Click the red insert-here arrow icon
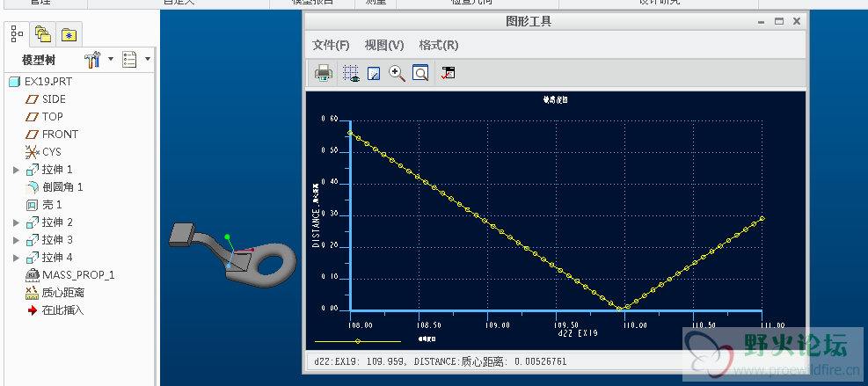Screen dimensions: 868x386 pyautogui.click(x=33, y=310)
